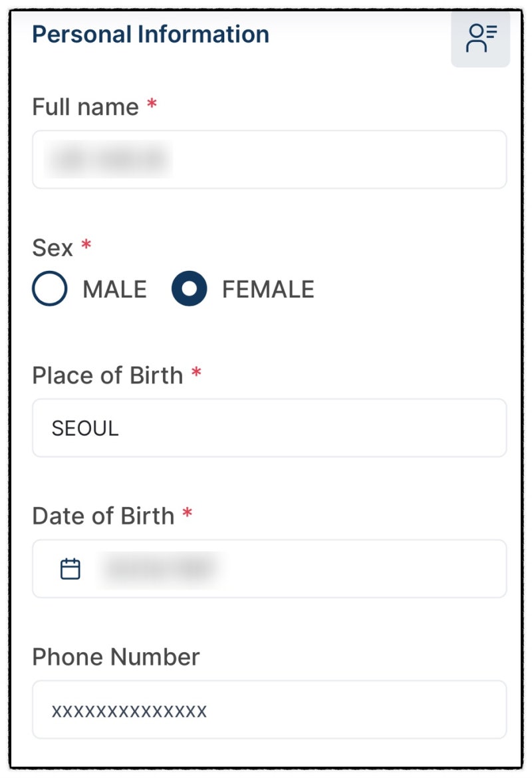This screenshot has height=778, width=532.
Task: Click the MALE option label text
Action: (114, 290)
